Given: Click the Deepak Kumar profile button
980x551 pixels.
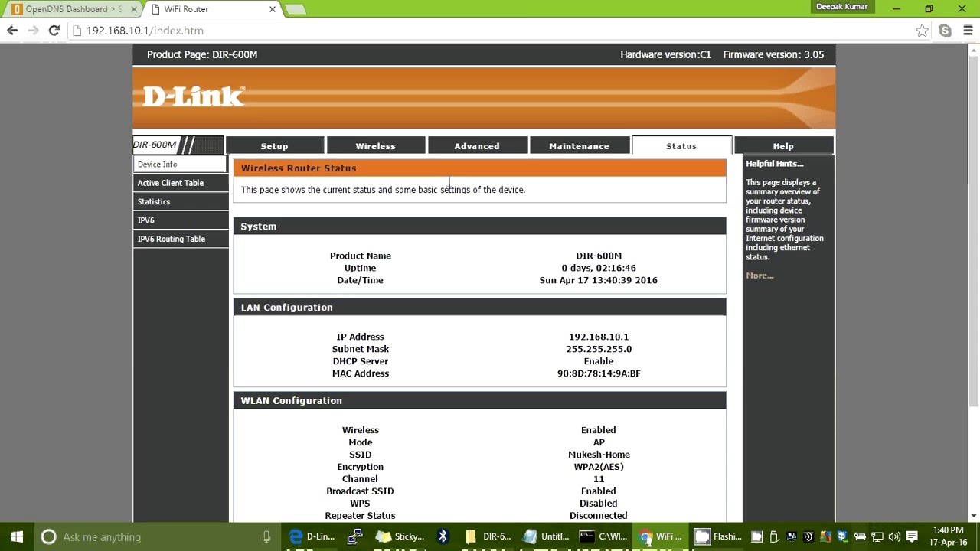Looking at the screenshot, I should click(x=841, y=7).
